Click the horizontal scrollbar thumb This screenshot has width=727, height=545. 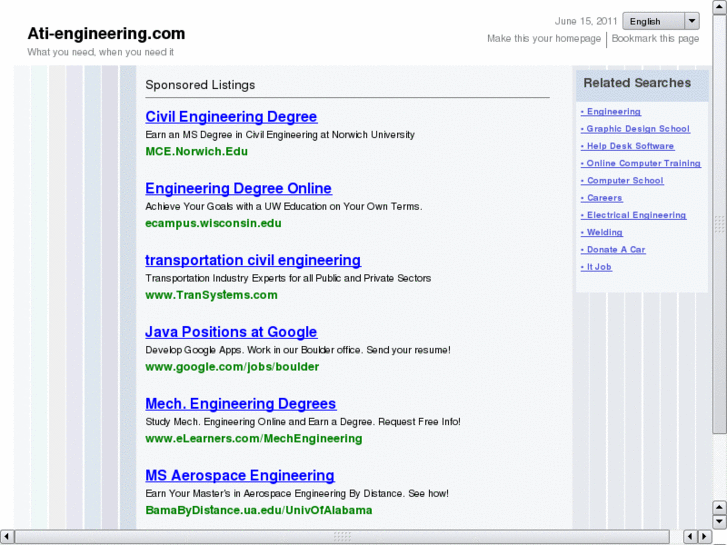[342, 537]
